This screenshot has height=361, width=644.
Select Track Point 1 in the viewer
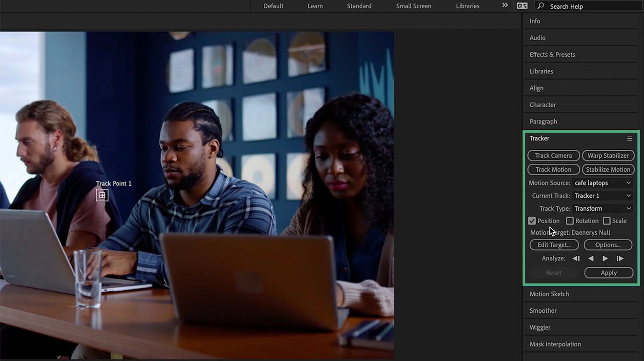102,195
